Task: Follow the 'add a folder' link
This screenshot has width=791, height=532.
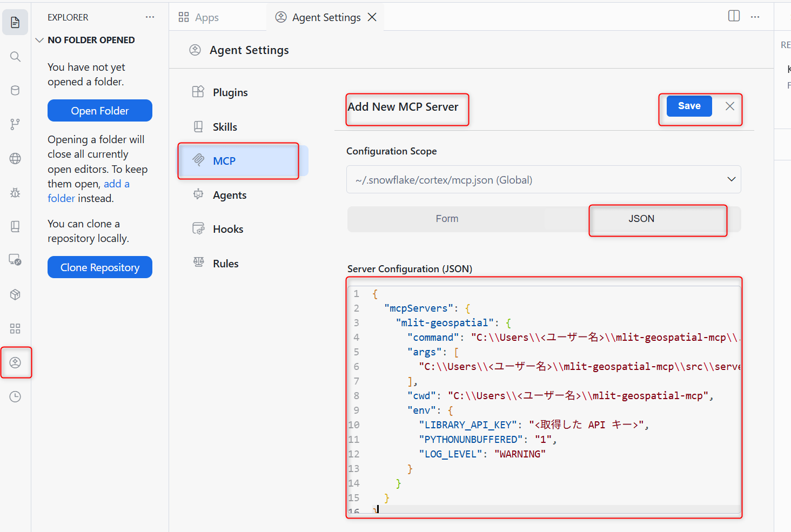Action: [x=89, y=191]
